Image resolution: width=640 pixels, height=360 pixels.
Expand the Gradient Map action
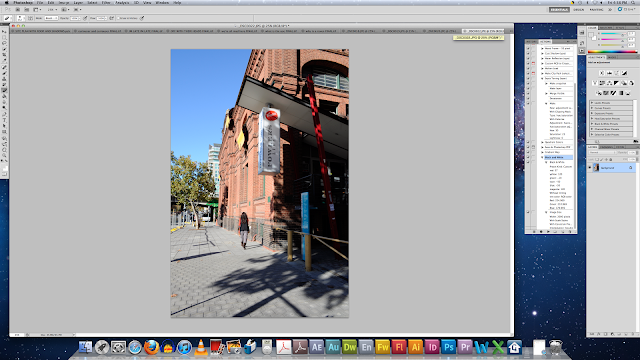tap(542, 152)
